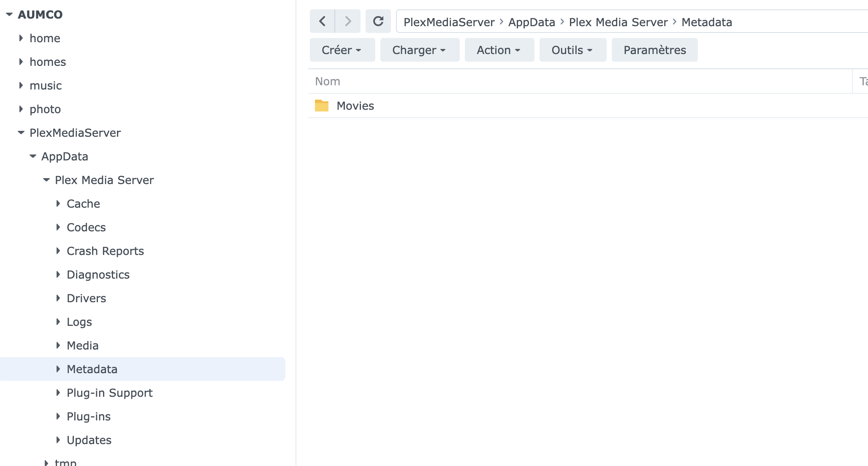Select the homes folder in tree
Image resolution: width=868 pixels, height=466 pixels.
click(x=48, y=62)
